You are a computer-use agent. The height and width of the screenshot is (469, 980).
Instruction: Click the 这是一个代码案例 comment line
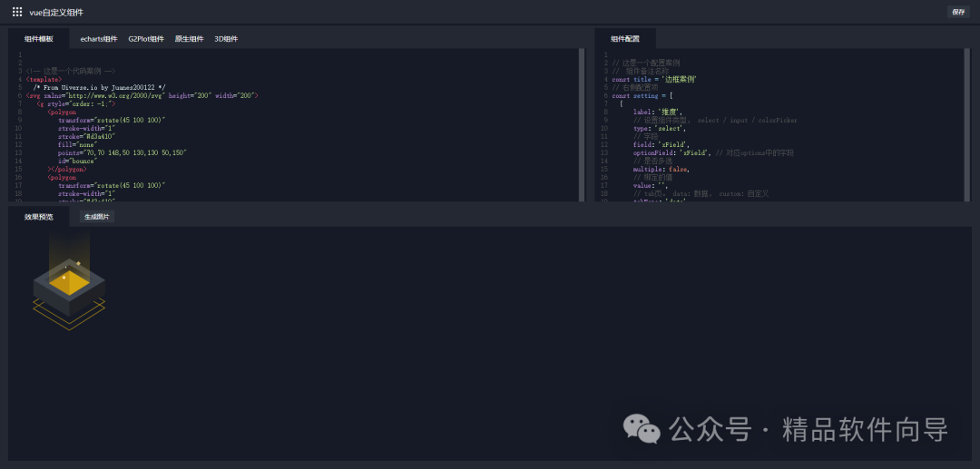pos(71,71)
